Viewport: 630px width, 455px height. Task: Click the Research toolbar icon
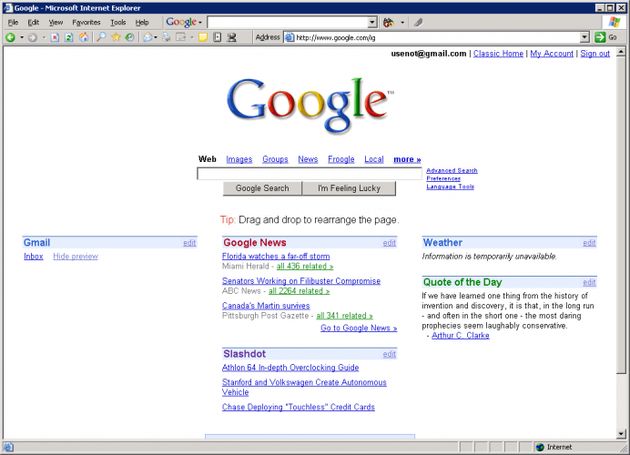tap(217, 37)
